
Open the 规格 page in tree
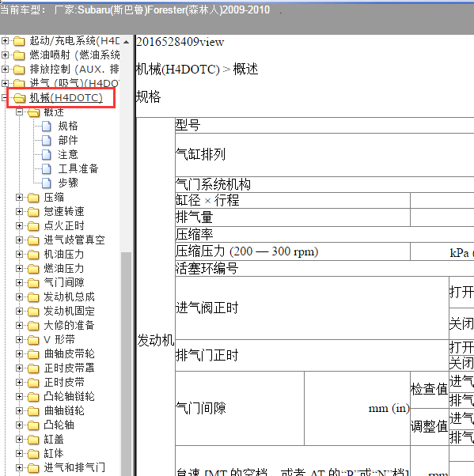(68, 126)
